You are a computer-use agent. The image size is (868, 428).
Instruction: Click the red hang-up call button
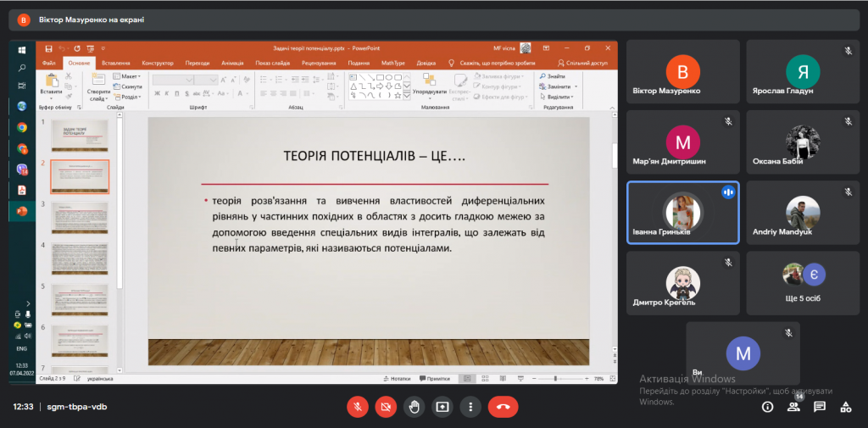point(503,407)
